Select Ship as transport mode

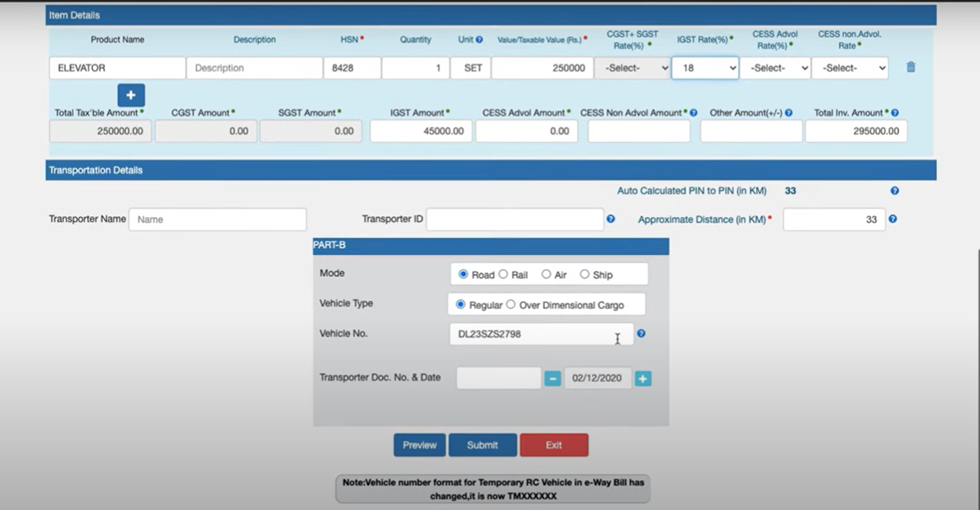pos(585,274)
